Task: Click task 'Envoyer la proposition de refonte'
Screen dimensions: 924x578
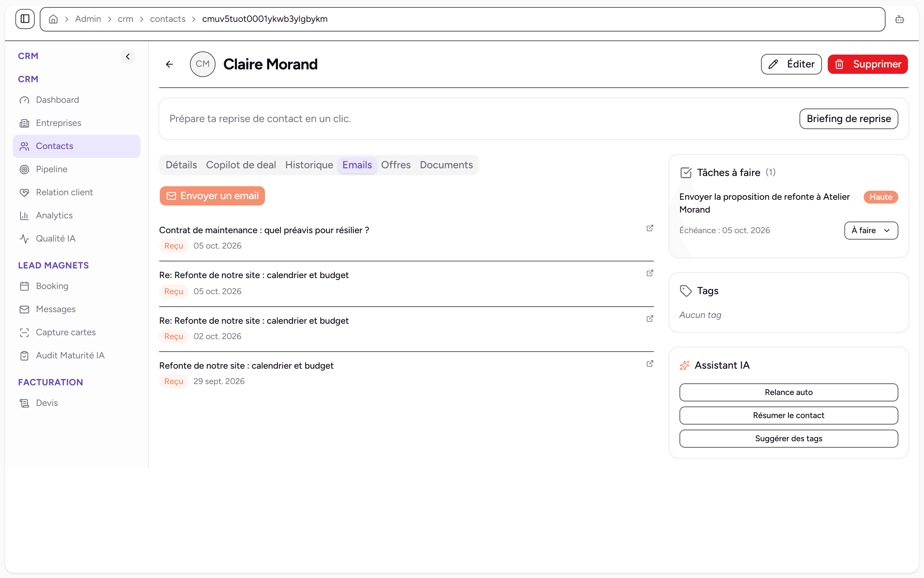Action: [x=765, y=203]
